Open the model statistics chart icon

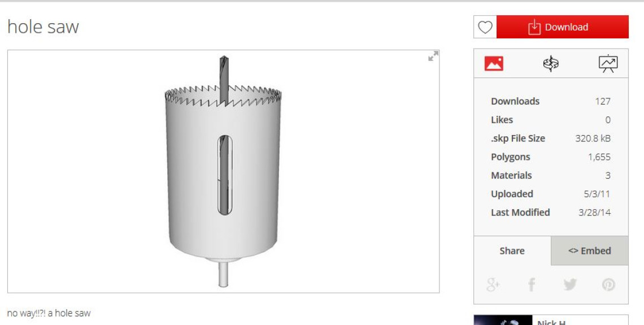point(608,64)
